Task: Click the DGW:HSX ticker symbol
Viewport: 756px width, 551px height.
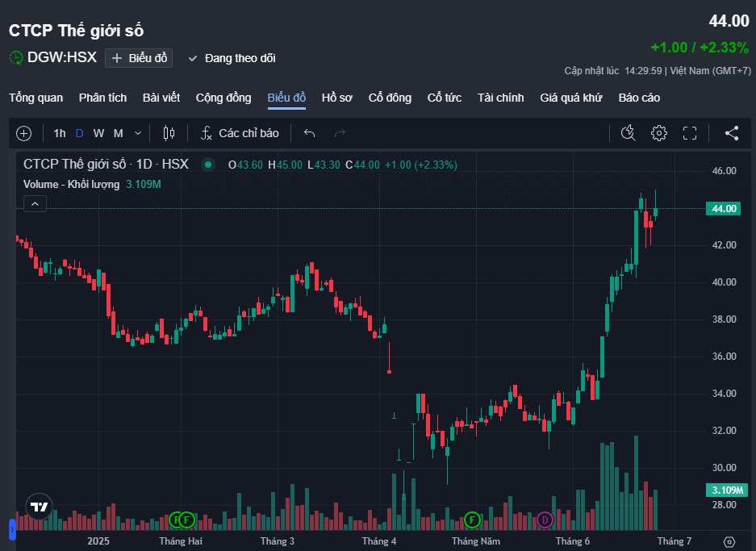Action: pos(62,57)
